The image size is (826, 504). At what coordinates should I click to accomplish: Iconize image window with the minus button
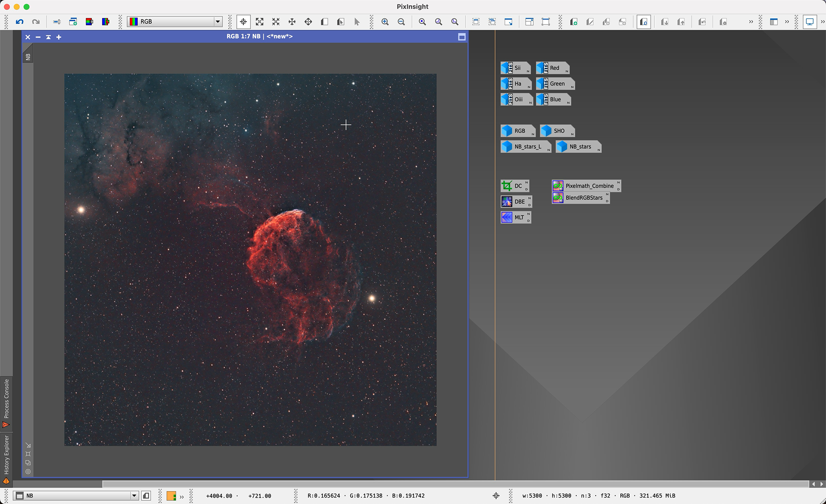pyautogui.click(x=38, y=37)
